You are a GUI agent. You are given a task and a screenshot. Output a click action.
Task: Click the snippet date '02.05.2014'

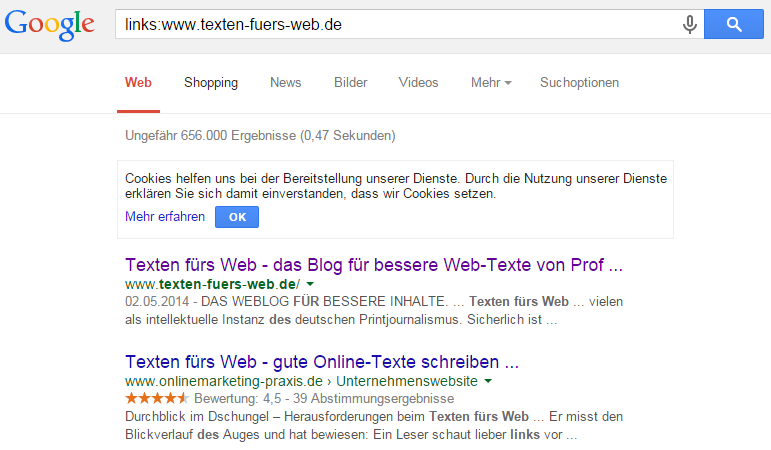pyautogui.click(x=157, y=301)
